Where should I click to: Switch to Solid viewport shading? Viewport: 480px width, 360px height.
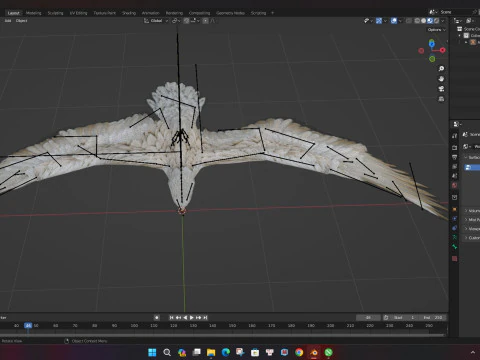pyautogui.click(x=424, y=21)
